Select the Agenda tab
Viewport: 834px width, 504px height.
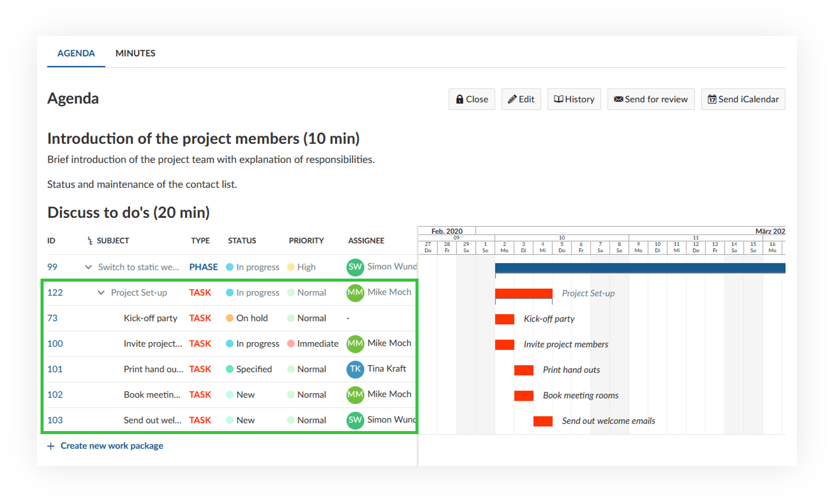click(76, 53)
